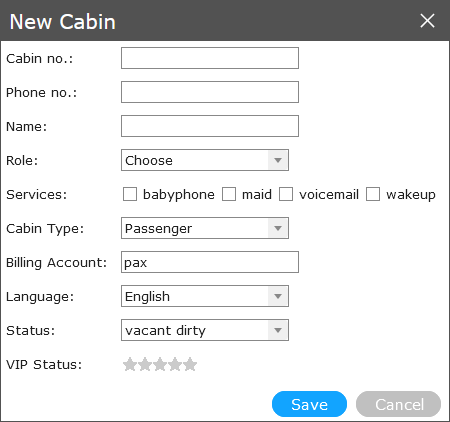Focus the Cabin no. input field
This screenshot has width=450, height=422.
pyautogui.click(x=210, y=58)
